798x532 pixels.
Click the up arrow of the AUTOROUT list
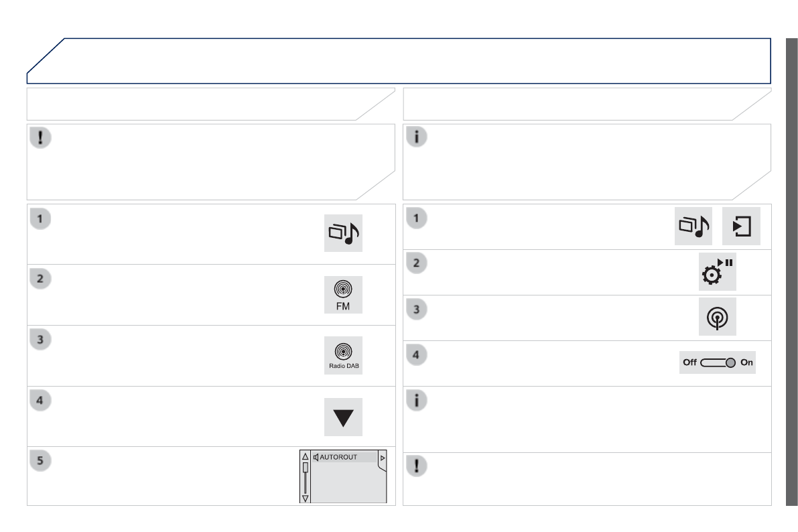pos(306,456)
